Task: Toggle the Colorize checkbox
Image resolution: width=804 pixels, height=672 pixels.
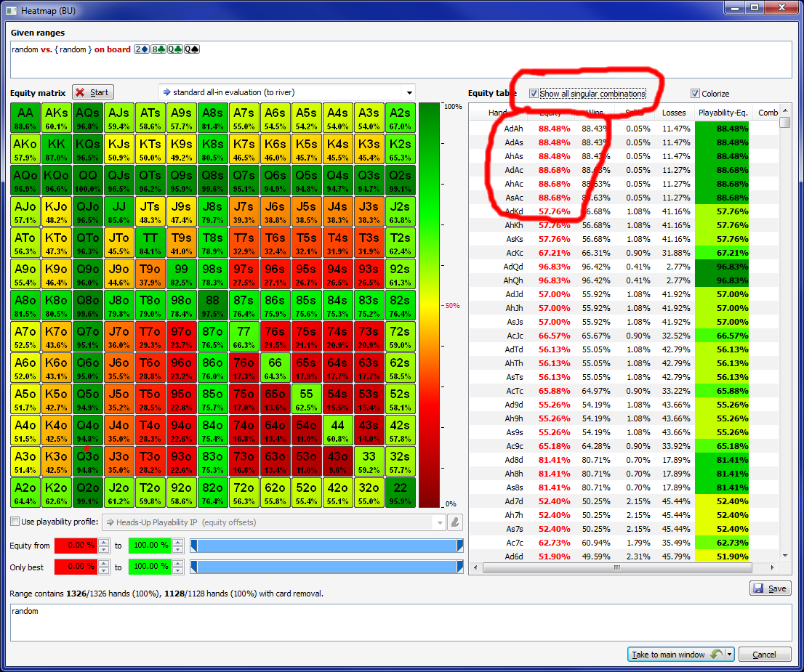Action: point(695,93)
